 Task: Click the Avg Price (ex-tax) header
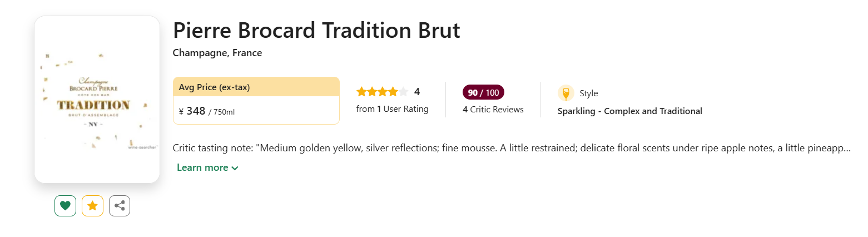[x=214, y=87]
